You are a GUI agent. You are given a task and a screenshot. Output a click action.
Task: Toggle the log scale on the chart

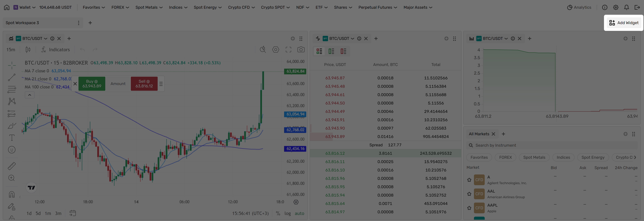coord(287,214)
